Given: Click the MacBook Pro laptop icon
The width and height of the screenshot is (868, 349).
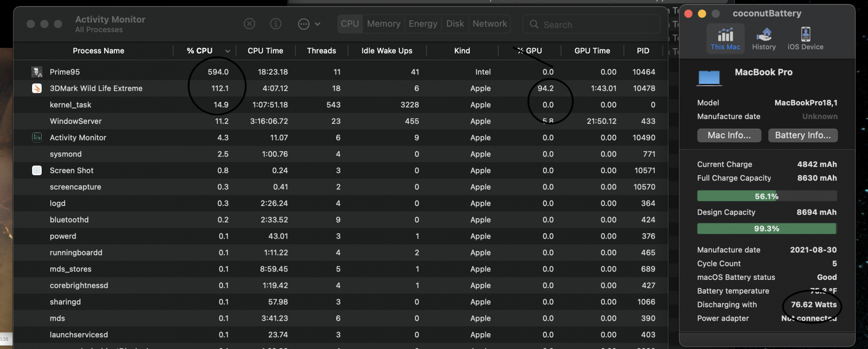Looking at the screenshot, I should click(x=709, y=78).
